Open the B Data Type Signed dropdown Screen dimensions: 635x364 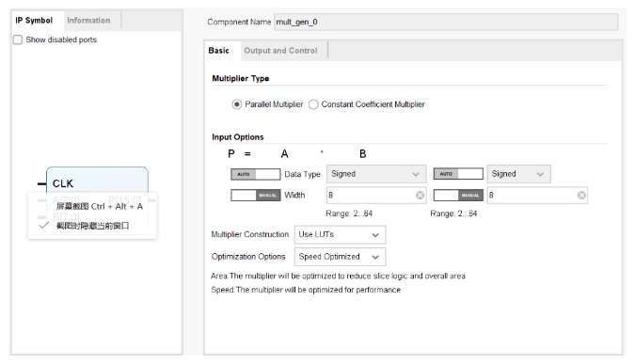pos(518,174)
